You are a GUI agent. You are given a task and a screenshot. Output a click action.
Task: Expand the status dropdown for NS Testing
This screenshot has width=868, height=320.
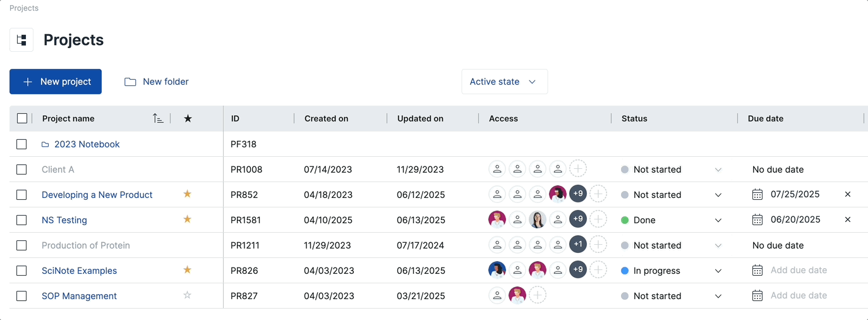point(718,220)
